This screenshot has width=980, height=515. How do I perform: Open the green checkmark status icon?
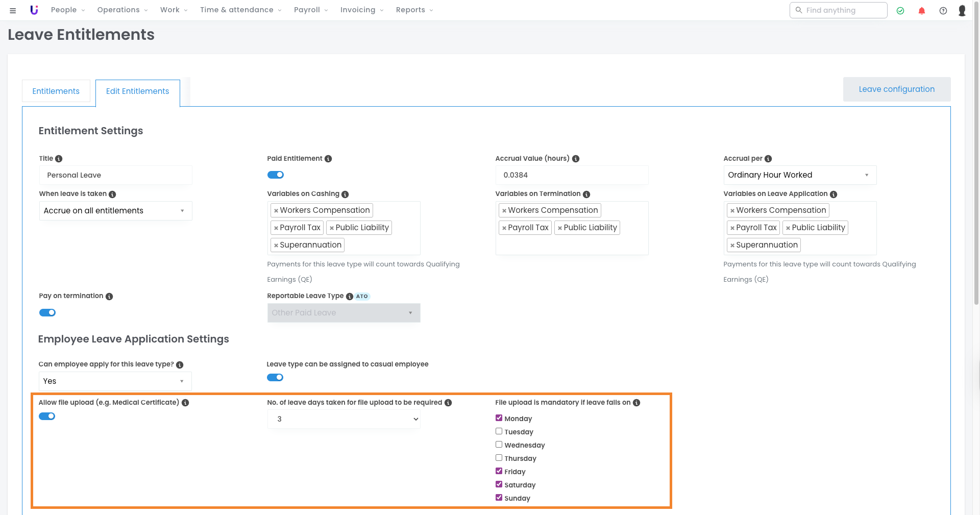(x=900, y=11)
